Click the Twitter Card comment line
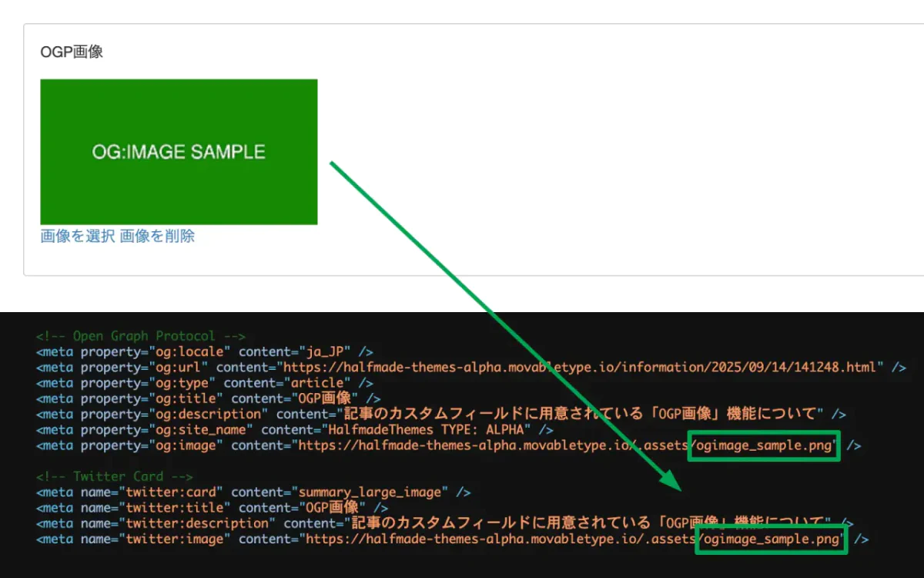The height and width of the screenshot is (578, 924). tap(115, 476)
